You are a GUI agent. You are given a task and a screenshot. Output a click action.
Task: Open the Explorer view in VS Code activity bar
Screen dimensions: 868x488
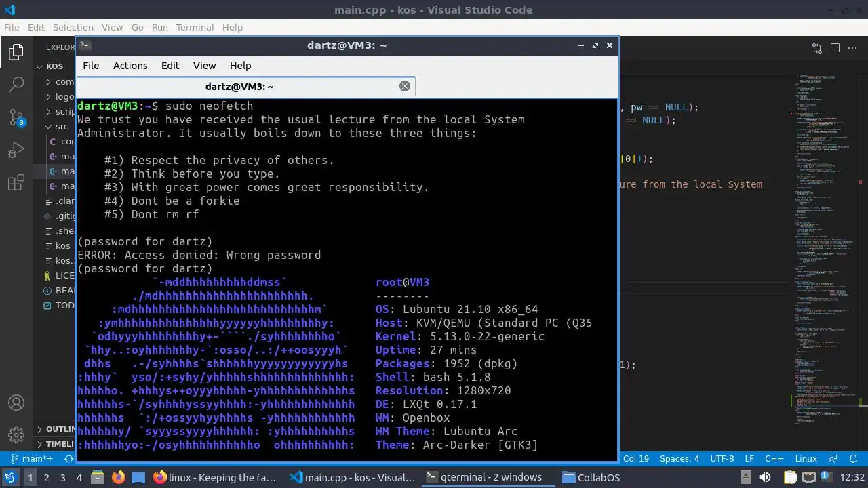[16, 52]
